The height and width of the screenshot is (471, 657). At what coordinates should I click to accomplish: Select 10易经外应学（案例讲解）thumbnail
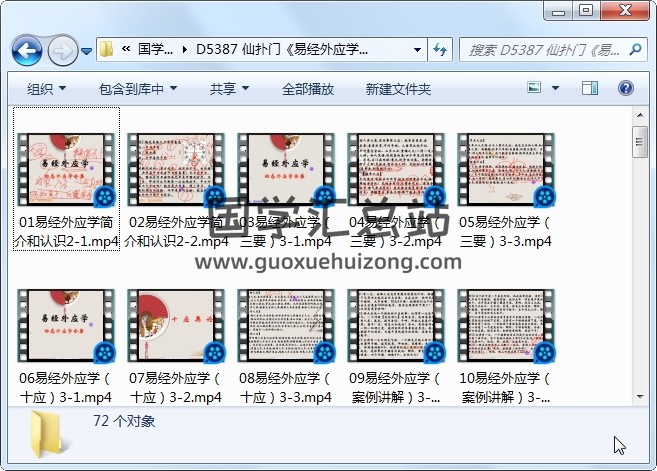coord(506,326)
